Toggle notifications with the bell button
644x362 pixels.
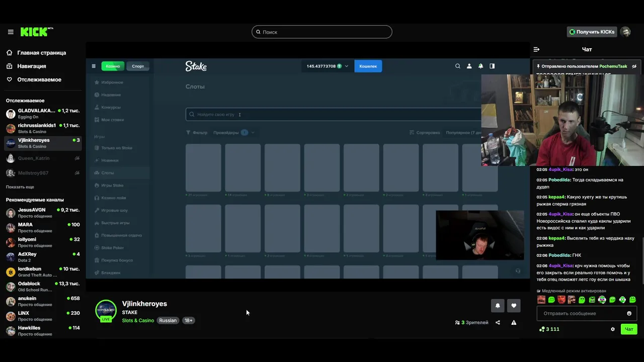click(x=498, y=305)
